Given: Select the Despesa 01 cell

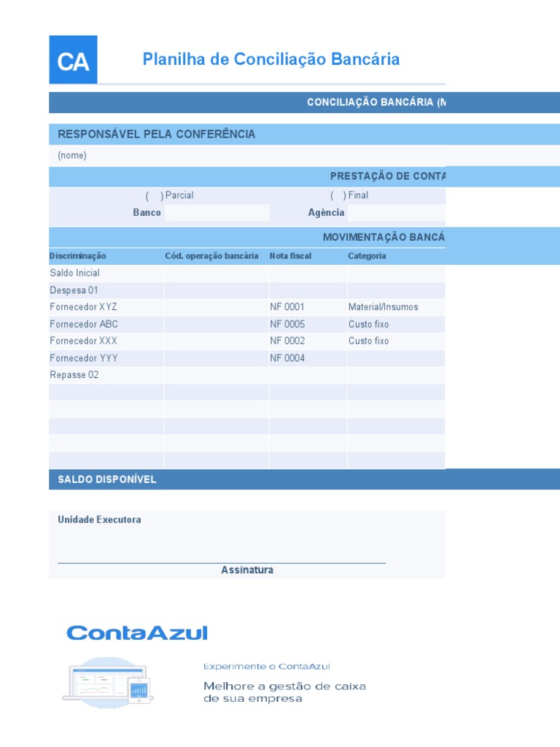Looking at the screenshot, I should pyautogui.click(x=106, y=290).
